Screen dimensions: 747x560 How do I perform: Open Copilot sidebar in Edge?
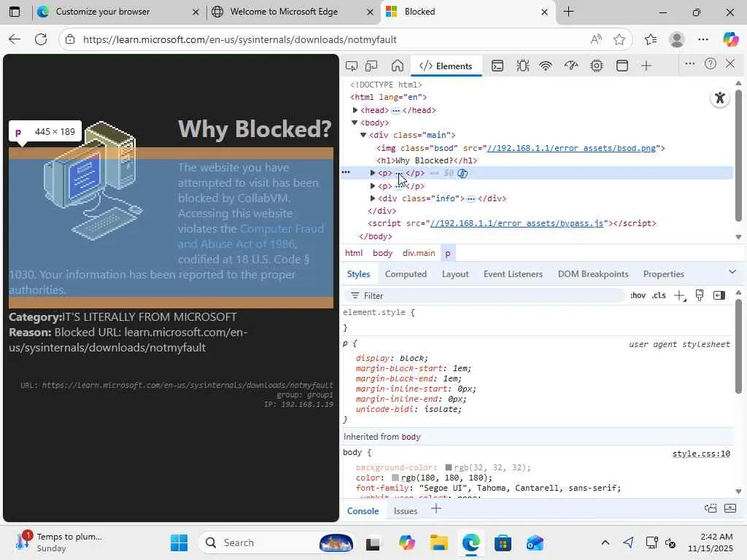730,39
